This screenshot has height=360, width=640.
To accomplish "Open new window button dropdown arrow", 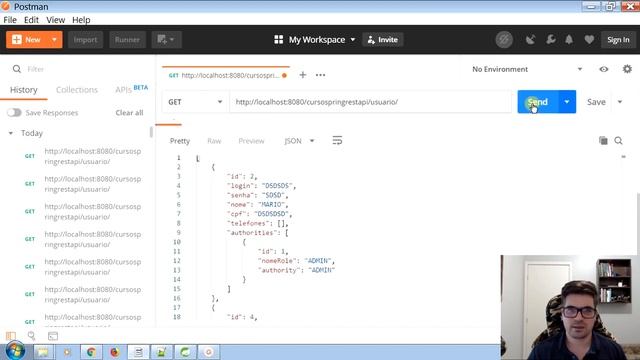I will click(172, 40).
